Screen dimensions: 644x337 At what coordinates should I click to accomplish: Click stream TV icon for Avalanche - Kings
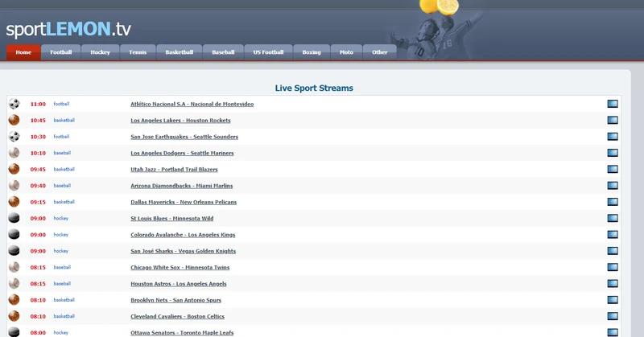613,234
